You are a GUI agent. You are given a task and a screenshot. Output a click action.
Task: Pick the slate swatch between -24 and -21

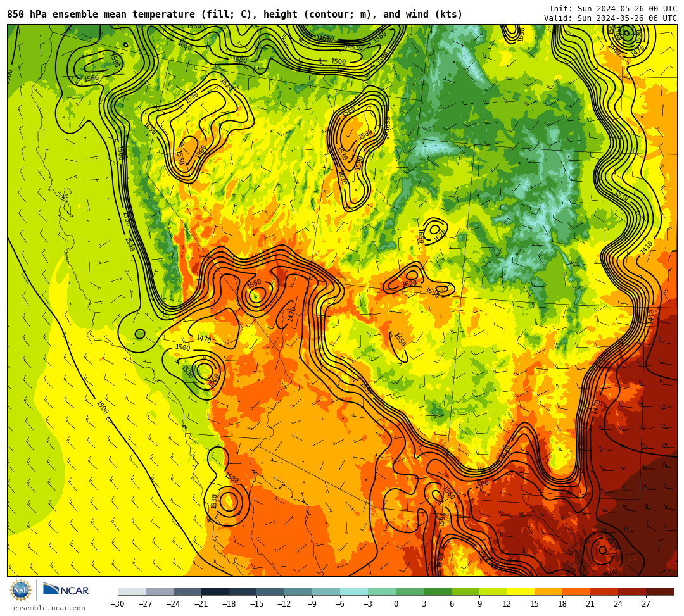[187, 591]
